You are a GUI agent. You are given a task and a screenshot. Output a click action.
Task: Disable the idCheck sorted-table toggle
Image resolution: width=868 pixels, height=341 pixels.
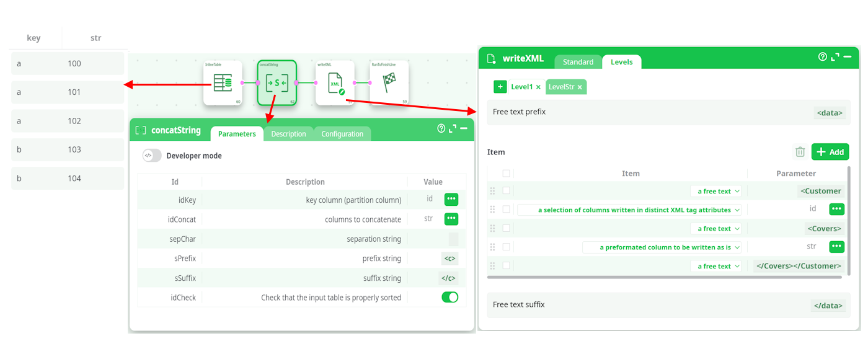450,297
